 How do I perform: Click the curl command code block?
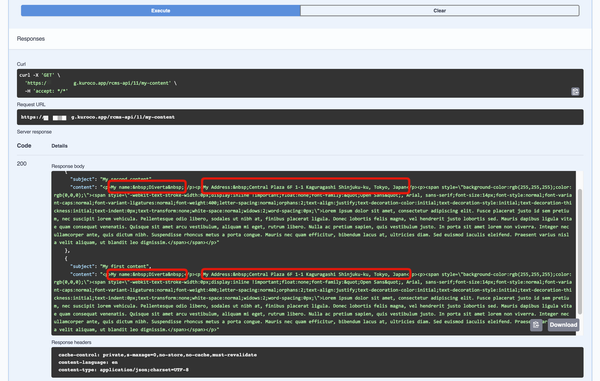[x=300, y=83]
